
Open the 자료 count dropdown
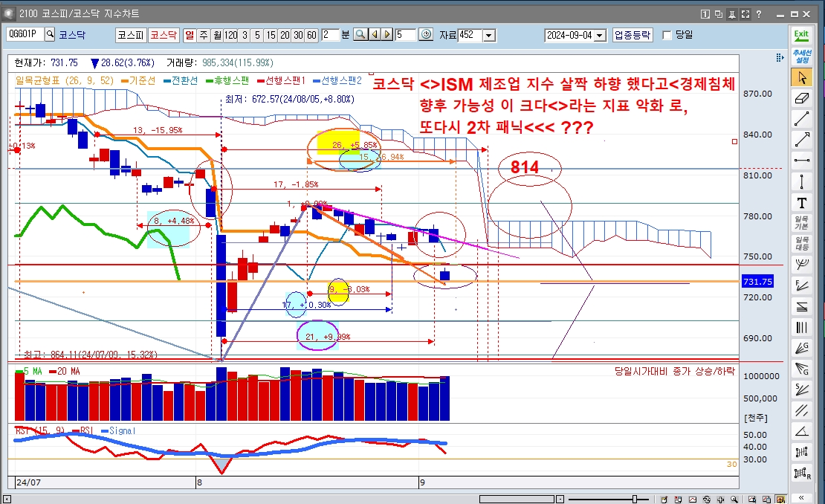pos(489,35)
